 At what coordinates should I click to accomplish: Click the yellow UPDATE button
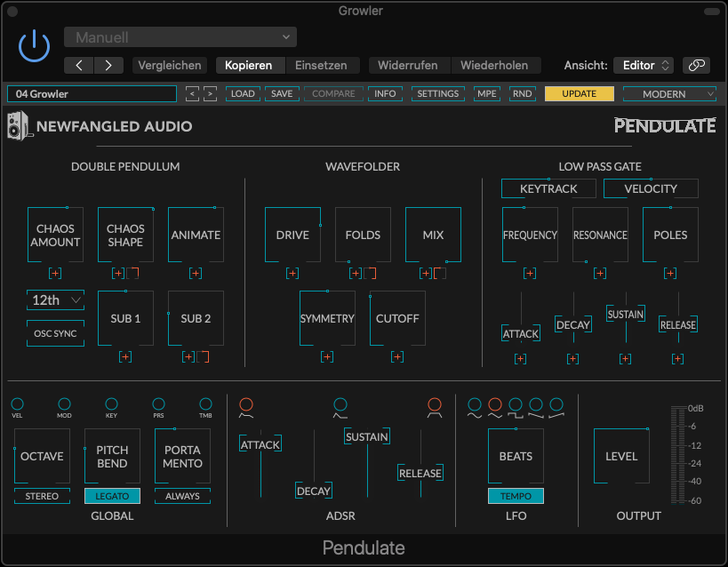click(579, 93)
